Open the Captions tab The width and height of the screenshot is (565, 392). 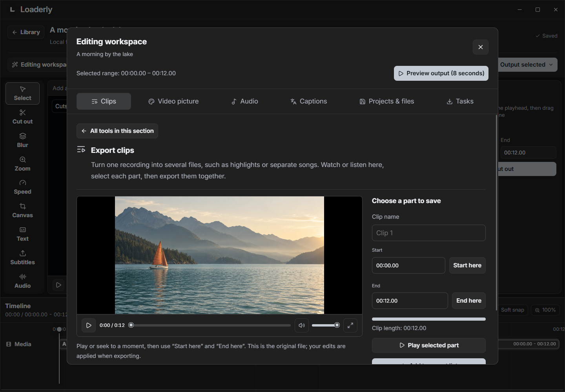[x=308, y=101]
